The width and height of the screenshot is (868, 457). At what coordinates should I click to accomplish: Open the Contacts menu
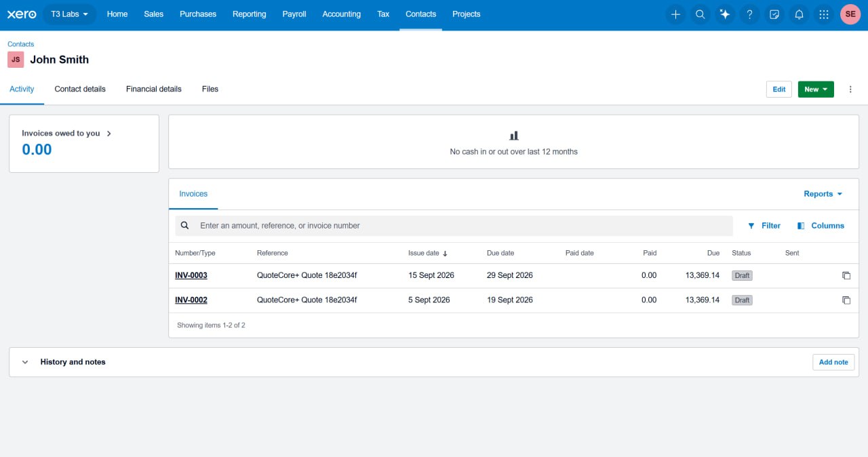click(x=421, y=14)
